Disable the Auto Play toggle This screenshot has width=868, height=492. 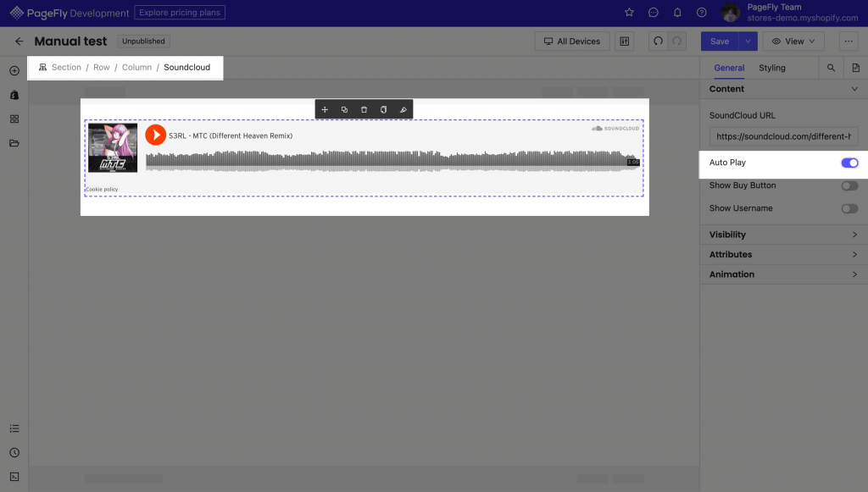849,163
